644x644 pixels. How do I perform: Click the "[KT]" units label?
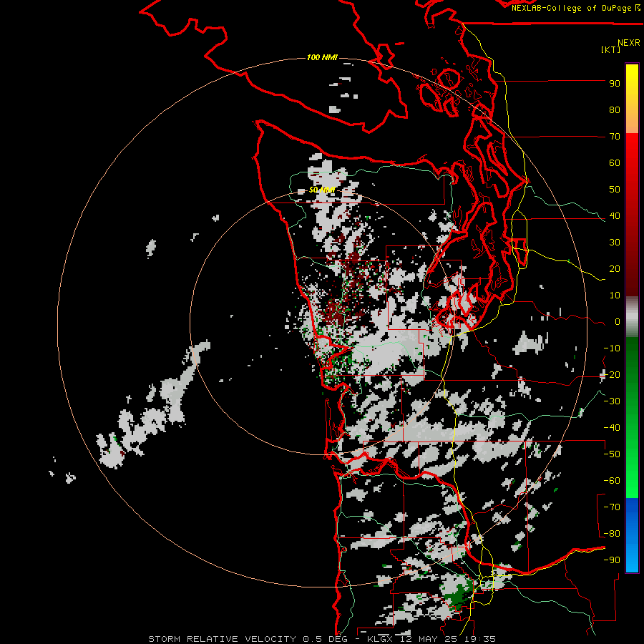click(610, 49)
